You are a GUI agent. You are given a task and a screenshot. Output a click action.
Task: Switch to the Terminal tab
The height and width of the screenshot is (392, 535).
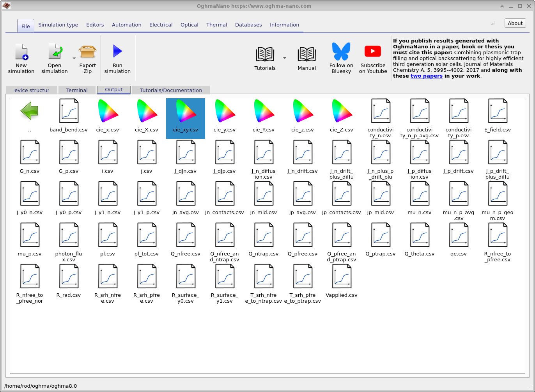76,90
